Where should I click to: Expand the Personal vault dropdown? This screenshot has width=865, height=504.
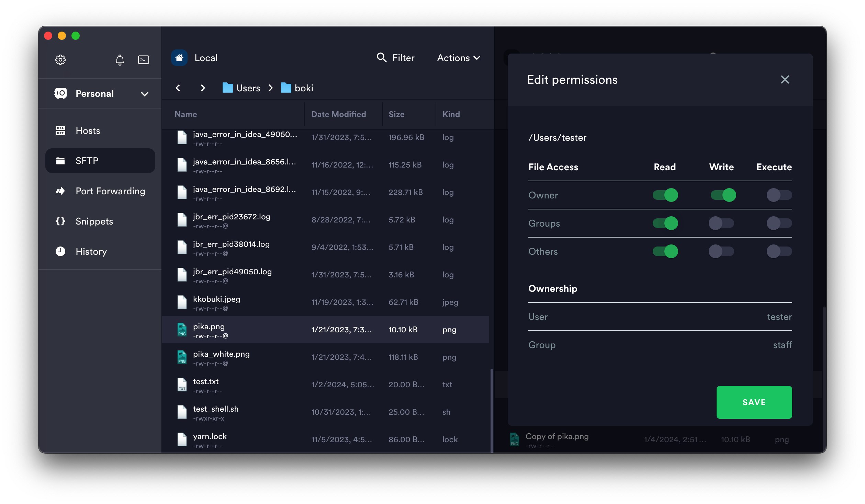145,94
